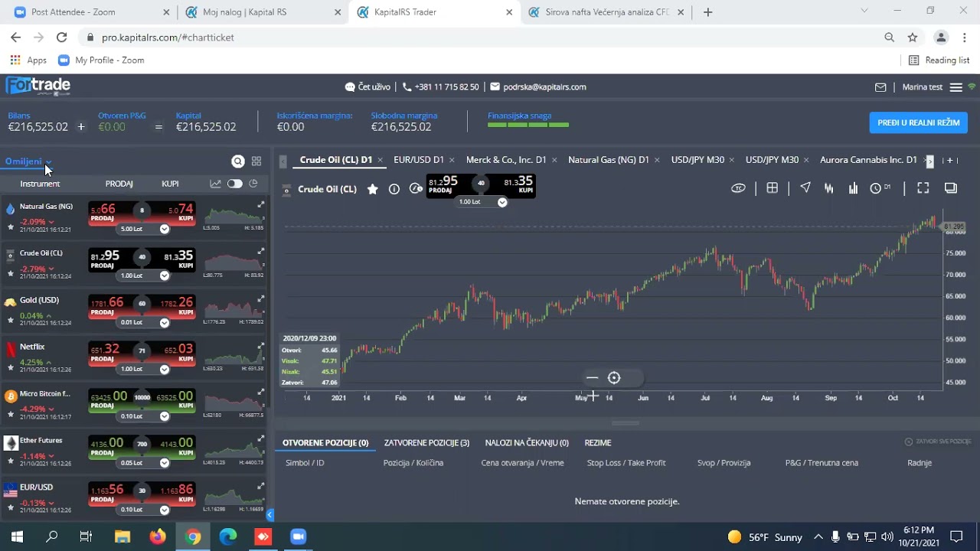Toggle the watchlist header switch

tap(234, 184)
